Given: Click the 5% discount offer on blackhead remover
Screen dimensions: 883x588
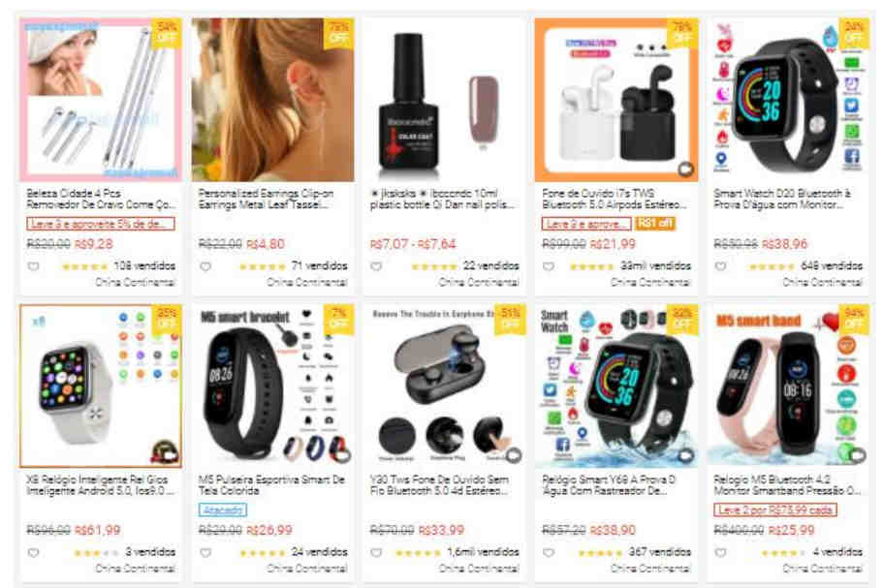Looking at the screenshot, I should coord(100,224).
